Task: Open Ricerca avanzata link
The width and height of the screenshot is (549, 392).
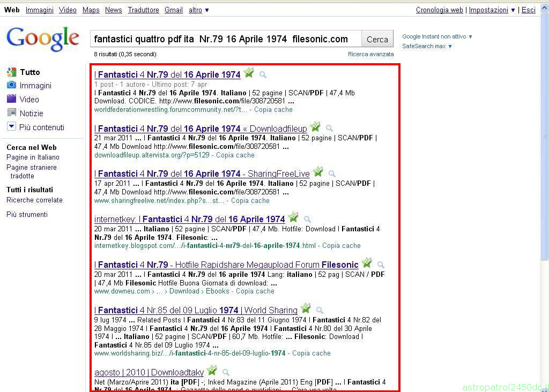Action: click(x=371, y=54)
